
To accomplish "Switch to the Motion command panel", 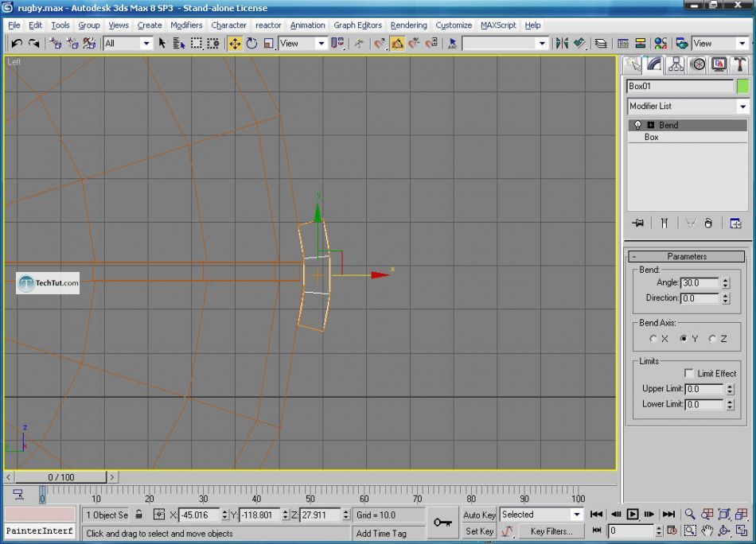I will coord(698,64).
